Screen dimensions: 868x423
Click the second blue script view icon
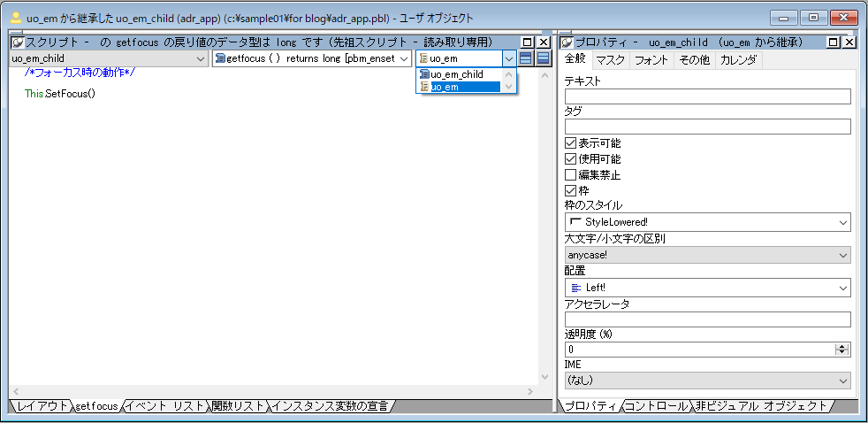(543, 58)
